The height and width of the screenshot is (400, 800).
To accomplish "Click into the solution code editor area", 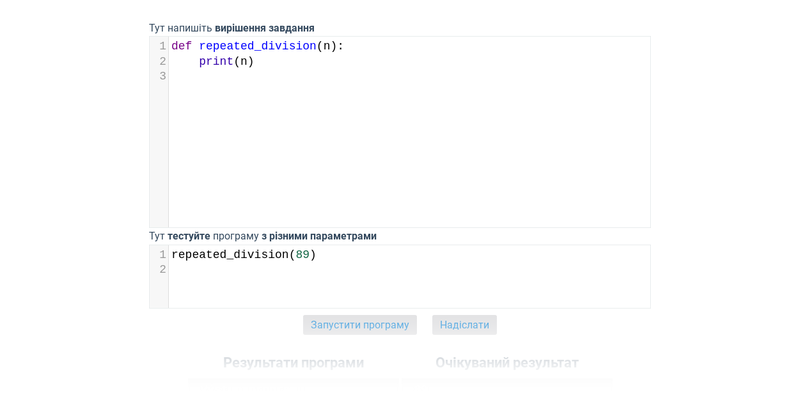I will (x=409, y=132).
